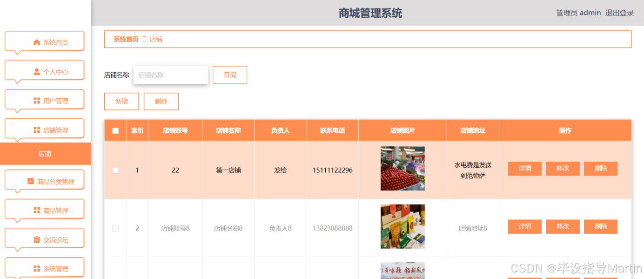This screenshot has width=644, height=279.
Task: Open 系统首页 in the sidebar
Action: point(44,41)
